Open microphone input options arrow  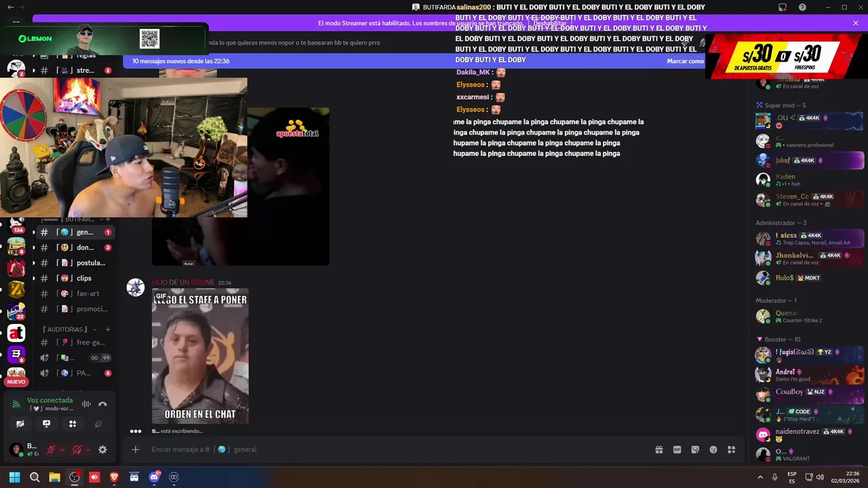click(62, 449)
